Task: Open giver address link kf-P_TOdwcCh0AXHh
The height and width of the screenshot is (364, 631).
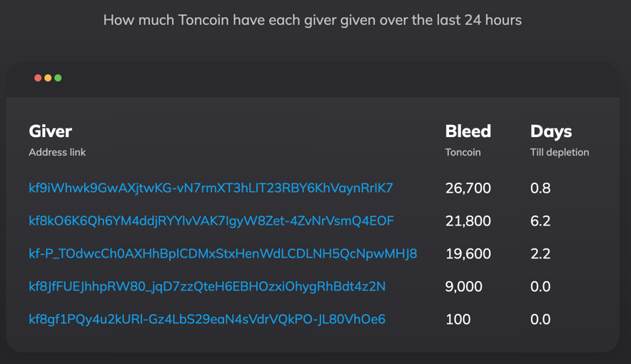Action: 223,254
